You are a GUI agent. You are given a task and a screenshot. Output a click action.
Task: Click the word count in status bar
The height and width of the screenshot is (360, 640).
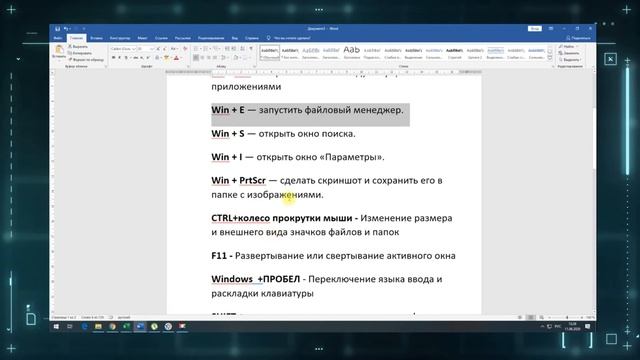click(x=93, y=317)
